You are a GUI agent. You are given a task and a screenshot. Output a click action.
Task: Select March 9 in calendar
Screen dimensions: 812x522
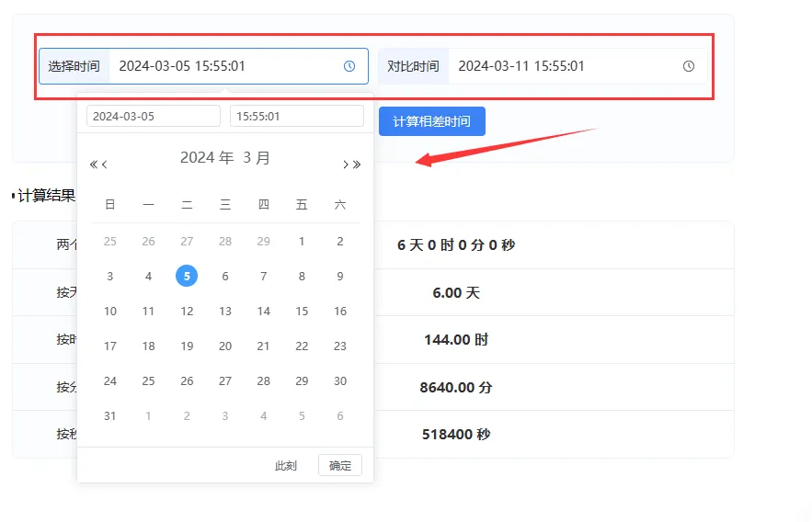pyautogui.click(x=340, y=277)
